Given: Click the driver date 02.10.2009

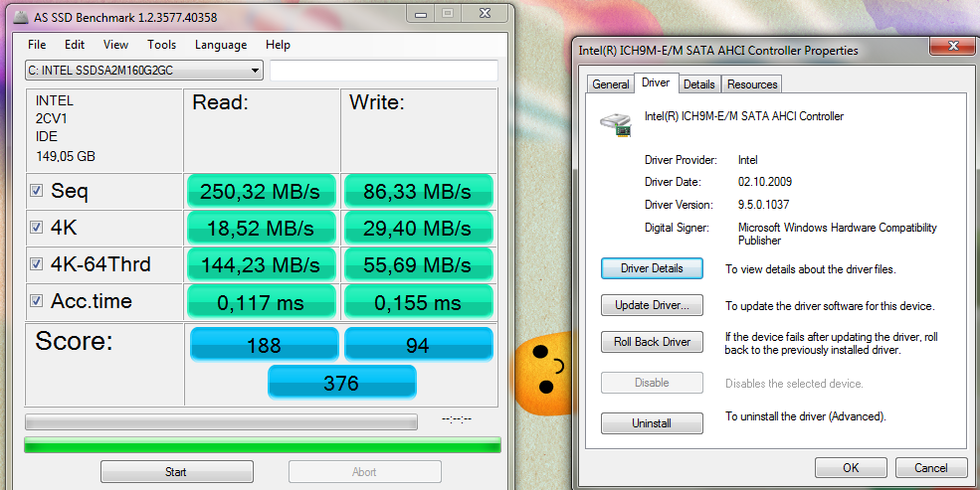Looking at the screenshot, I should (x=765, y=182).
